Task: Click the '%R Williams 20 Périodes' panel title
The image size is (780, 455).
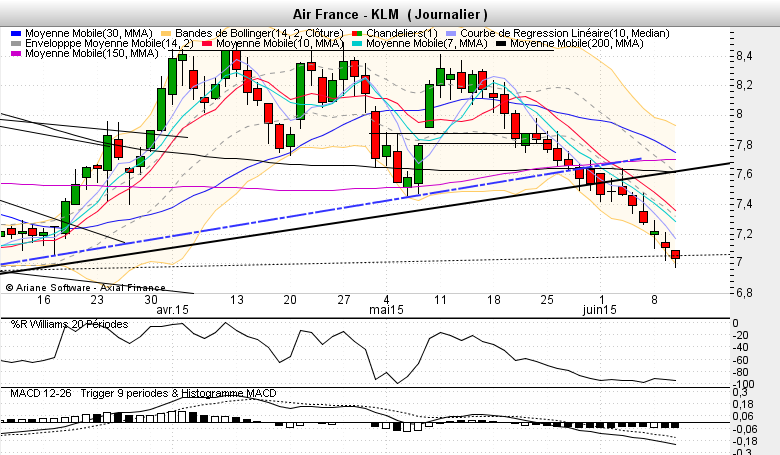Action: click(x=70, y=324)
